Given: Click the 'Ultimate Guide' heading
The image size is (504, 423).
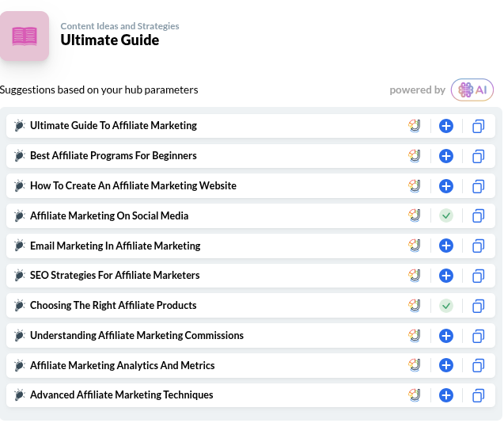Looking at the screenshot, I should coord(110,40).
